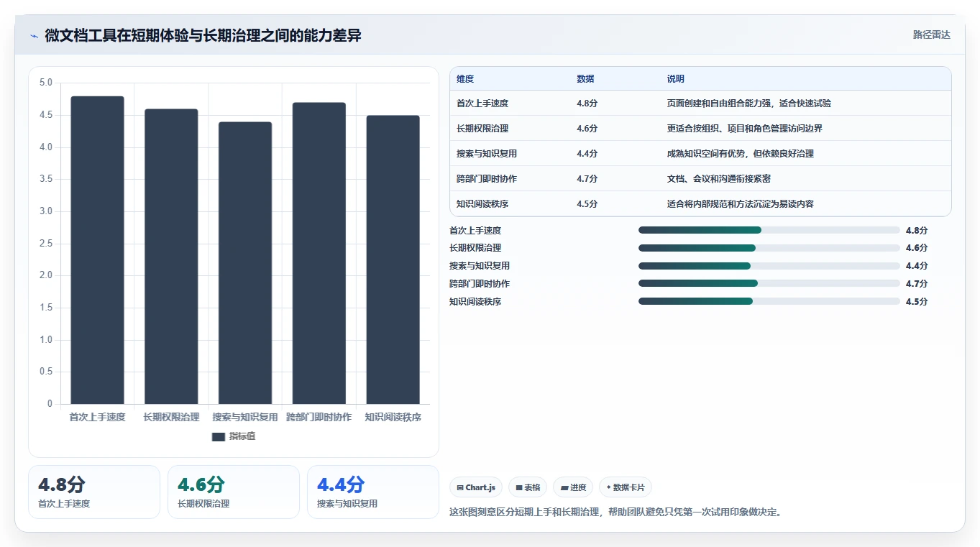Click description 更适合按组织、项目和角色管理访问边界
The image size is (980, 547).
click(745, 129)
